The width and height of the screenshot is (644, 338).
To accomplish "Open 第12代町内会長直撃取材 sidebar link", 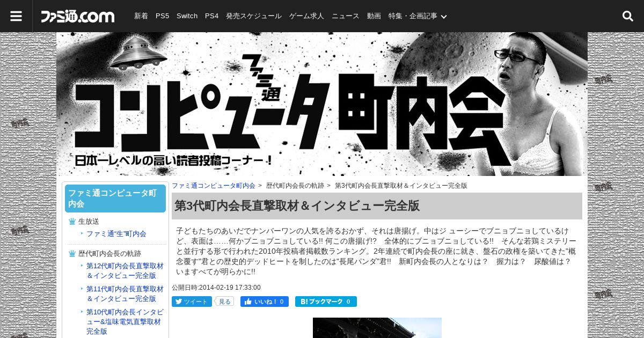I will (125, 271).
